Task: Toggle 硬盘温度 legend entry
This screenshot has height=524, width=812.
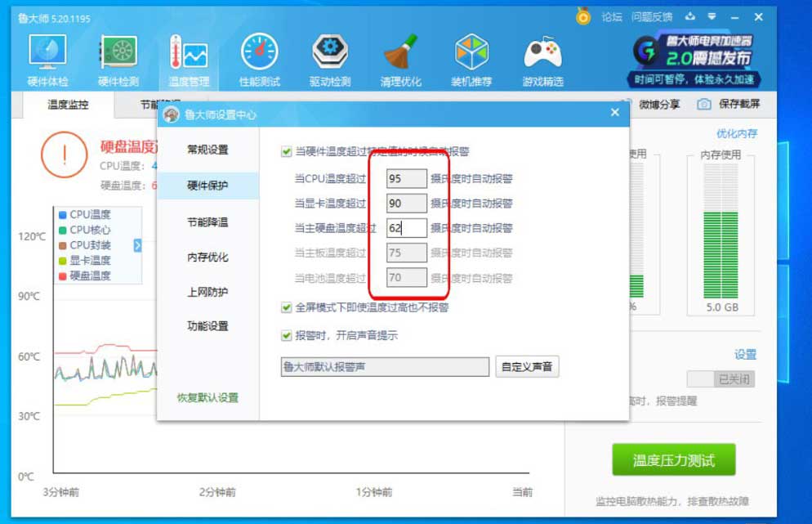Action: point(84,275)
